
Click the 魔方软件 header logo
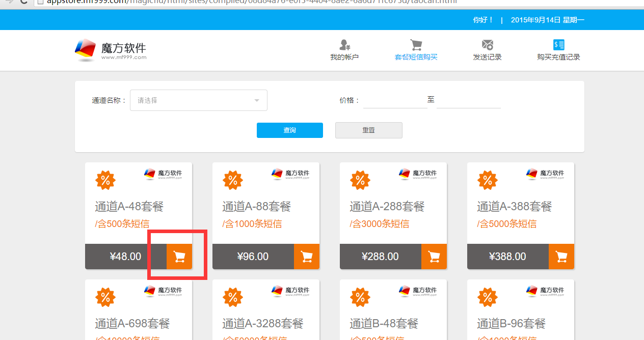(111, 50)
